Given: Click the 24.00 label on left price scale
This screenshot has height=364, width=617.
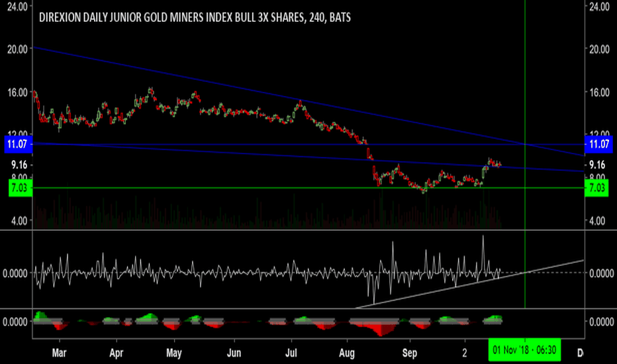Looking at the screenshot, I should (17, 7).
